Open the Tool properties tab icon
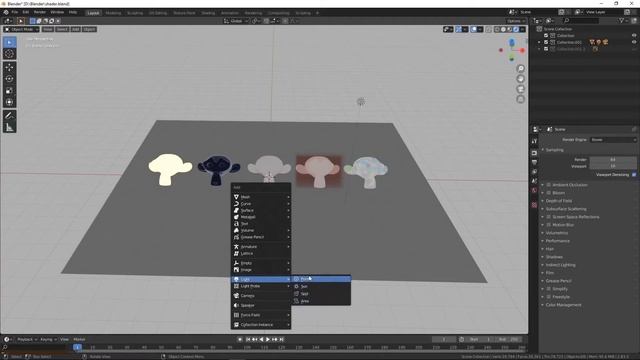Screen dimensions: 640x360 coord(534,141)
